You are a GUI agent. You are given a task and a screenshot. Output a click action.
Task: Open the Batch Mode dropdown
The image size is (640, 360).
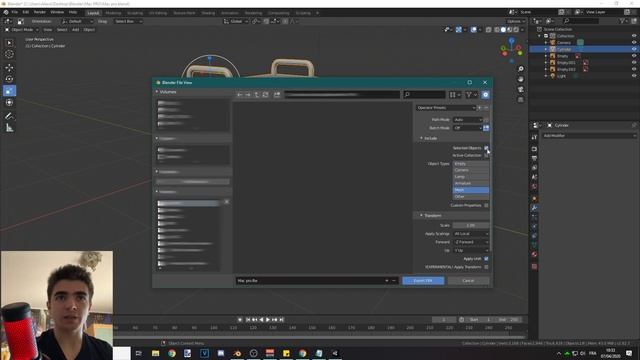click(x=468, y=128)
